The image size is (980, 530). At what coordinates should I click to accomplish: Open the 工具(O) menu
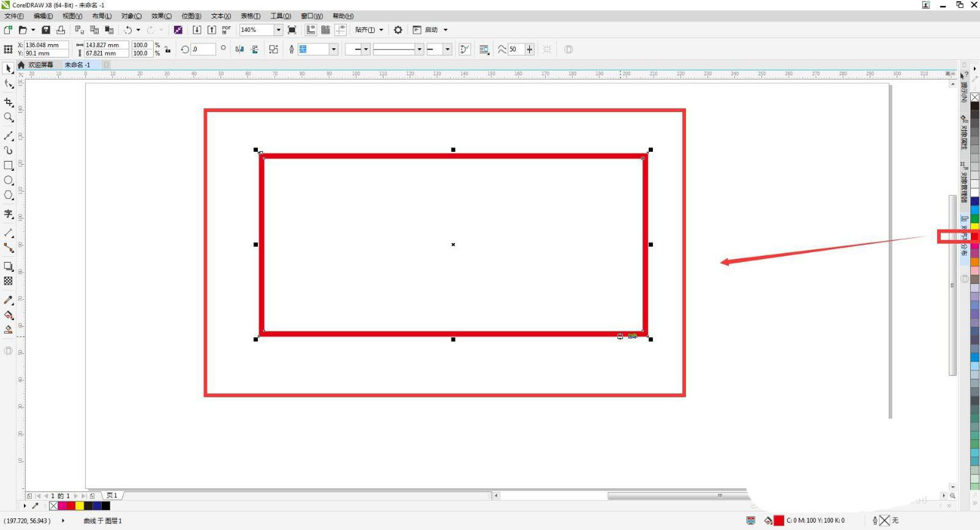point(281,16)
